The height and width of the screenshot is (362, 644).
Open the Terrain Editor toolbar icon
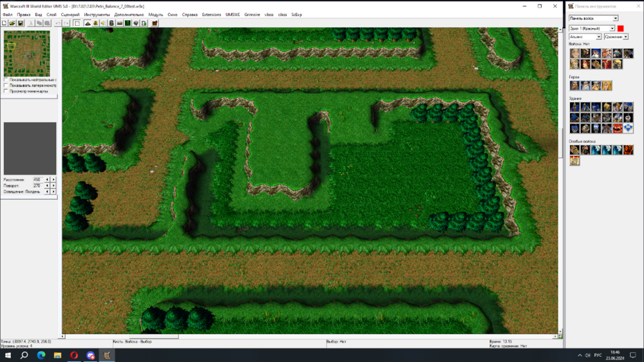pos(88,23)
